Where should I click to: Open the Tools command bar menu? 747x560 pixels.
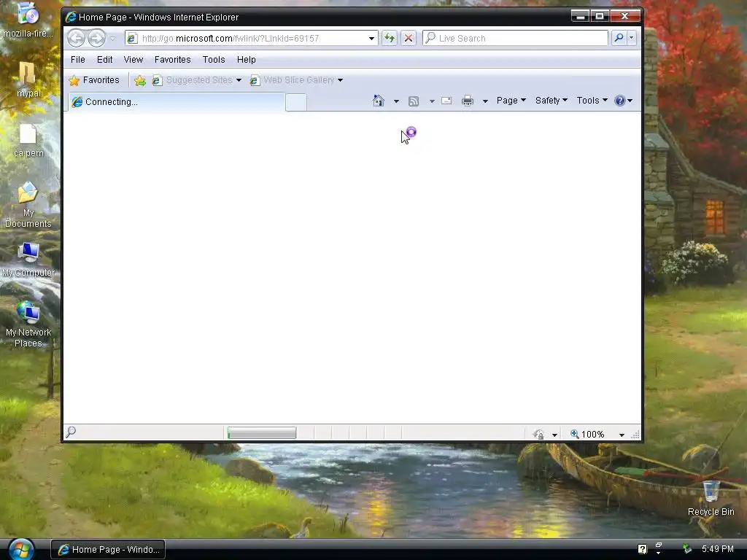pyautogui.click(x=592, y=101)
